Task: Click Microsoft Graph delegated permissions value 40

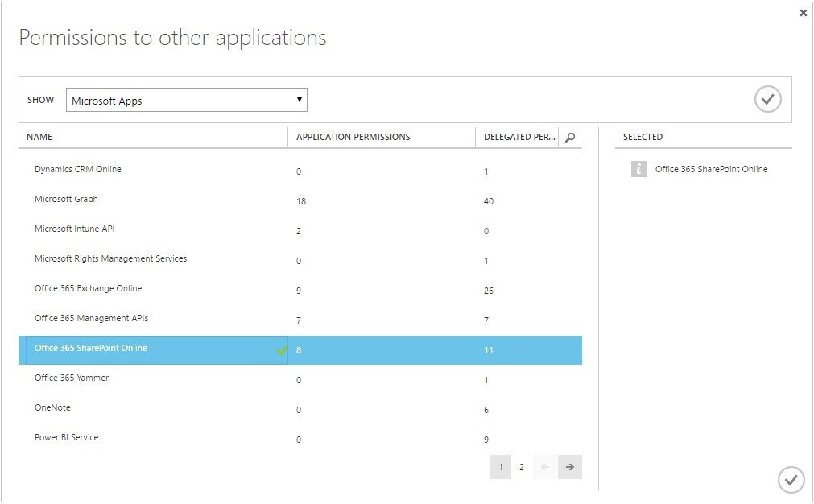Action: (489, 201)
